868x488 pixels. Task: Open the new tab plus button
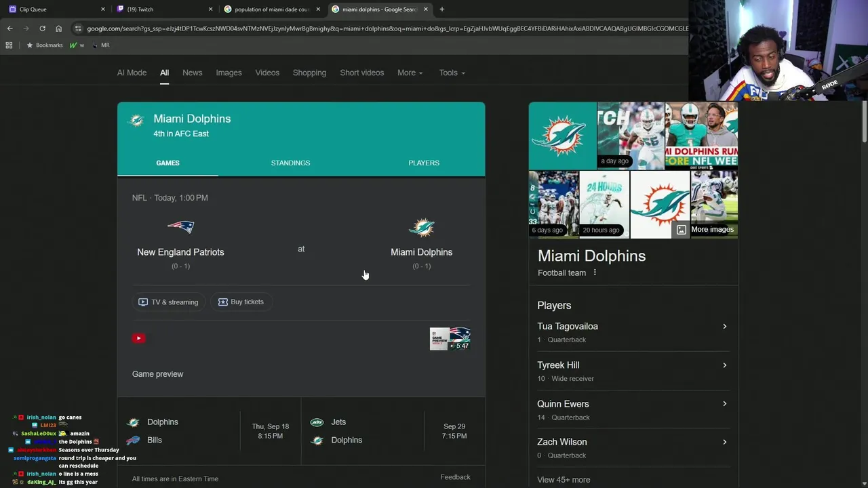click(x=442, y=9)
